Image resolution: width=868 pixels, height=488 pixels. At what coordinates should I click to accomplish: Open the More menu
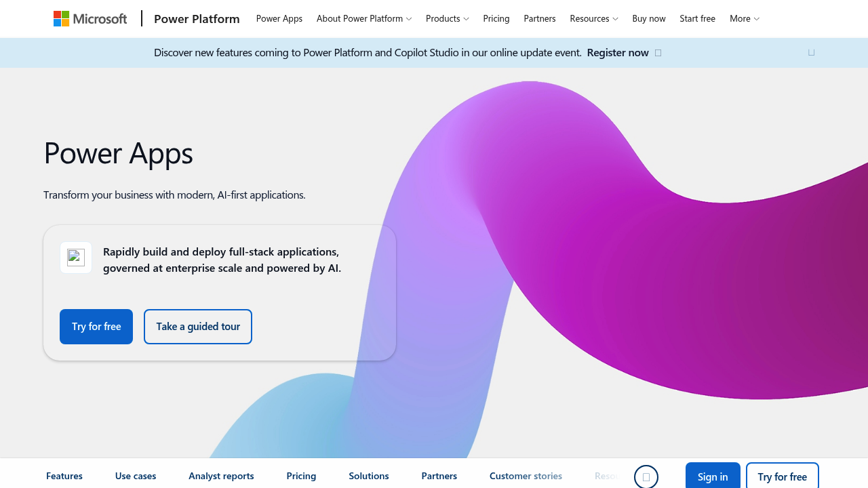(x=745, y=19)
